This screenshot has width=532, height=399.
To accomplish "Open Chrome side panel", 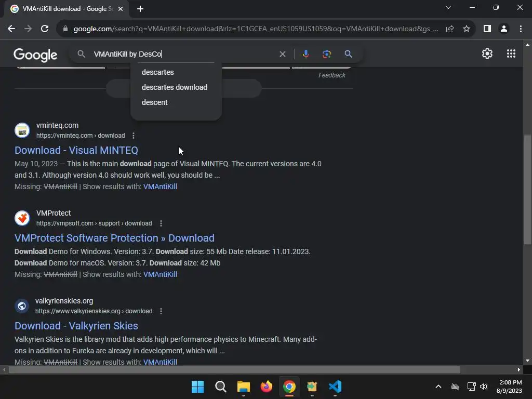I will pyautogui.click(x=487, y=29).
